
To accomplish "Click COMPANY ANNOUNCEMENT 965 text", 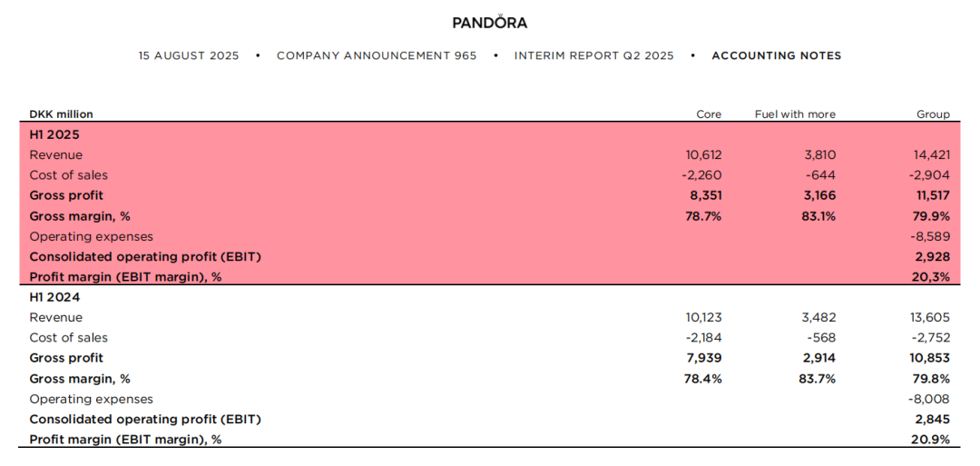I will pos(377,55).
